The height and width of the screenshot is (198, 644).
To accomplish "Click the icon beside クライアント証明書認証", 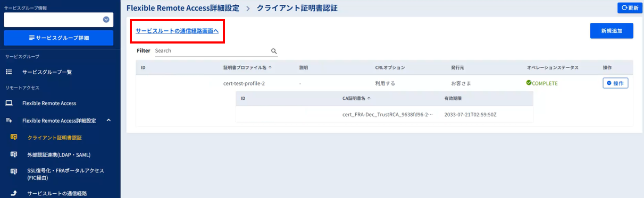I will pos(14,137).
